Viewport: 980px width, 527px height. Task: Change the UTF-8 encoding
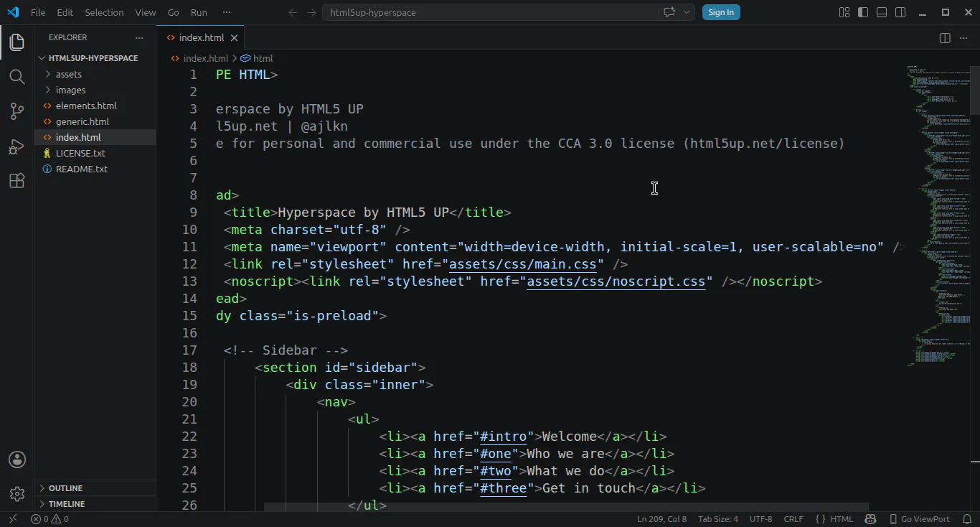pyautogui.click(x=760, y=519)
